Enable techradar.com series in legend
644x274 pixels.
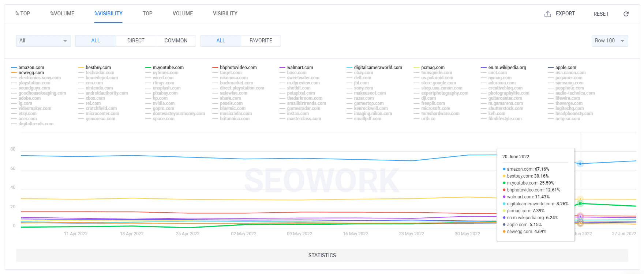tap(96, 73)
